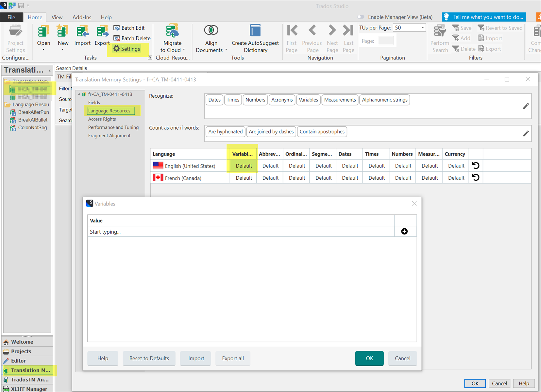Image resolution: width=541 pixels, height=392 pixels.
Task: Add a variable with the plus icon
Action: (x=404, y=231)
